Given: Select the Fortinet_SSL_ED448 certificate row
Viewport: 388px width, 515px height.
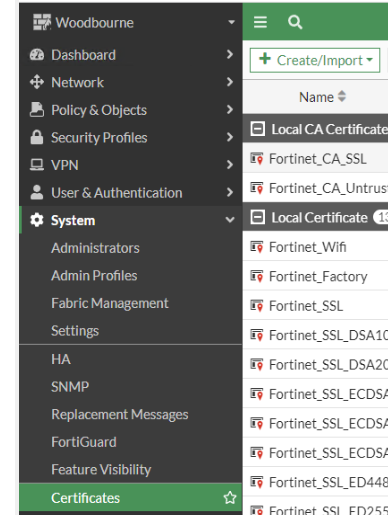Looking at the screenshot, I should [x=315, y=482].
